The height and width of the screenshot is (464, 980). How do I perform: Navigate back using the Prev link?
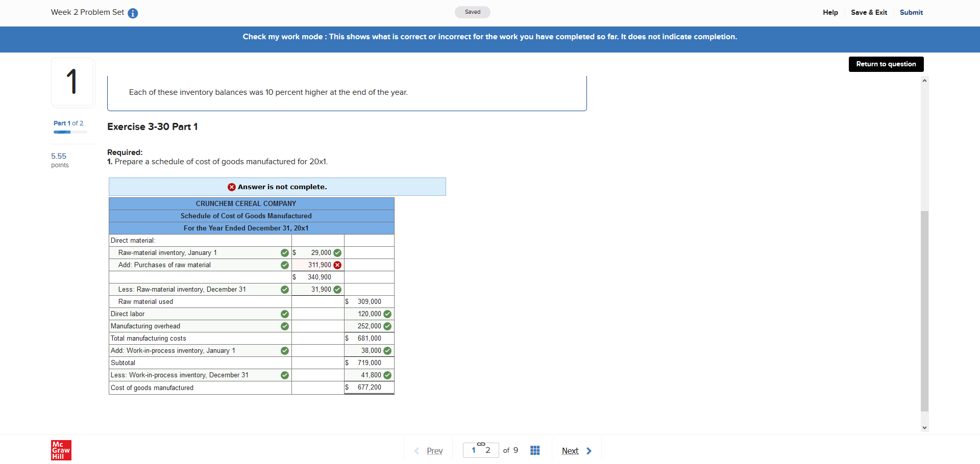(434, 451)
